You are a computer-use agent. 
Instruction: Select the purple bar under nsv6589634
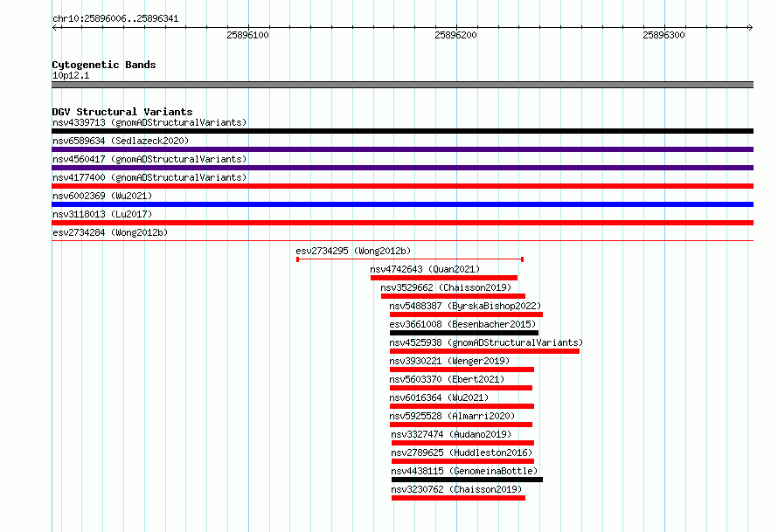tap(402, 149)
